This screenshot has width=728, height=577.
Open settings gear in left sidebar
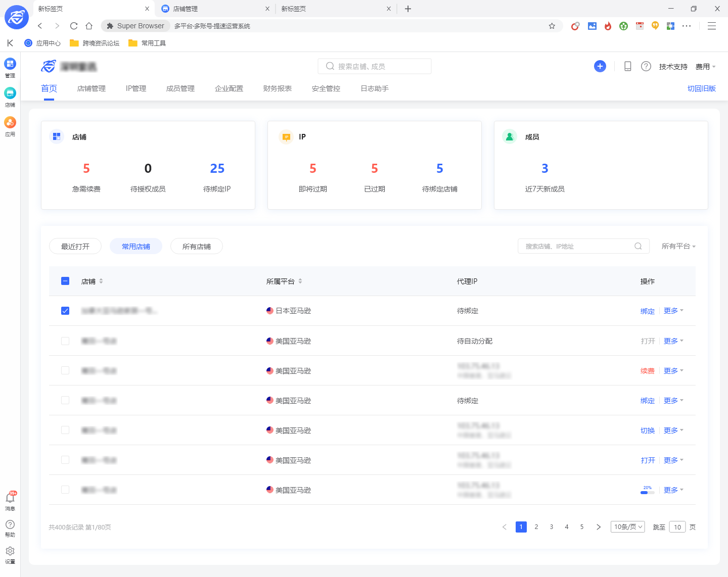click(x=10, y=551)
